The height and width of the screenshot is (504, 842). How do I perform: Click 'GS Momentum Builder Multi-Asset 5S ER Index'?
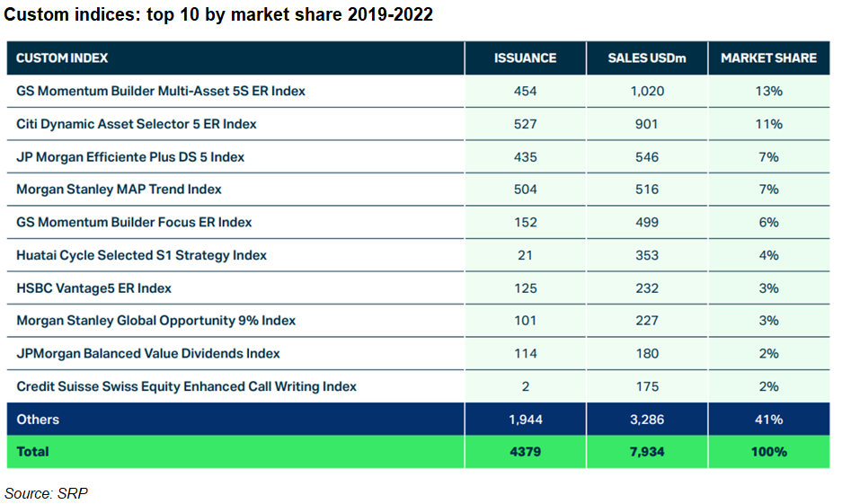pos(161,92)
